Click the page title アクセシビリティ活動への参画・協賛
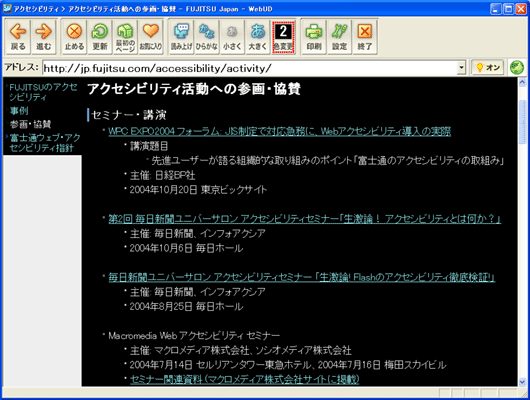 (x=194, y=89)
